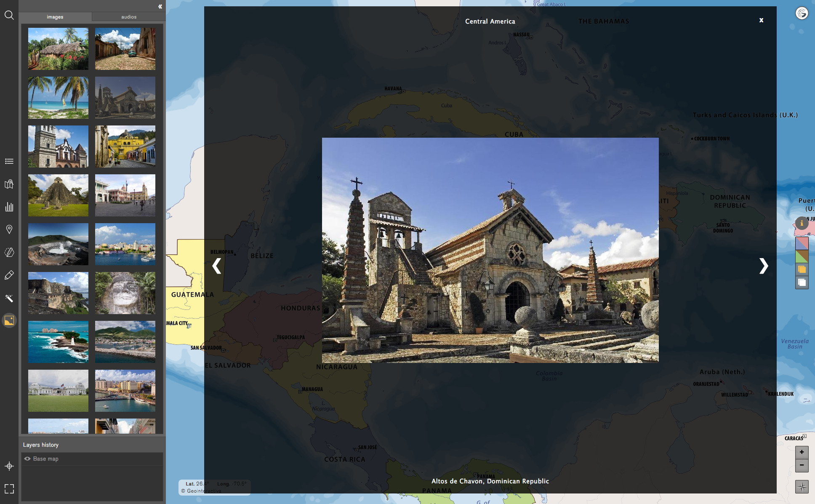Image resolution: width=815 pixels, height=504 pixels.
Task: Open lighthouse on turquoise coast thumbnail
Action: click(58, 342)
